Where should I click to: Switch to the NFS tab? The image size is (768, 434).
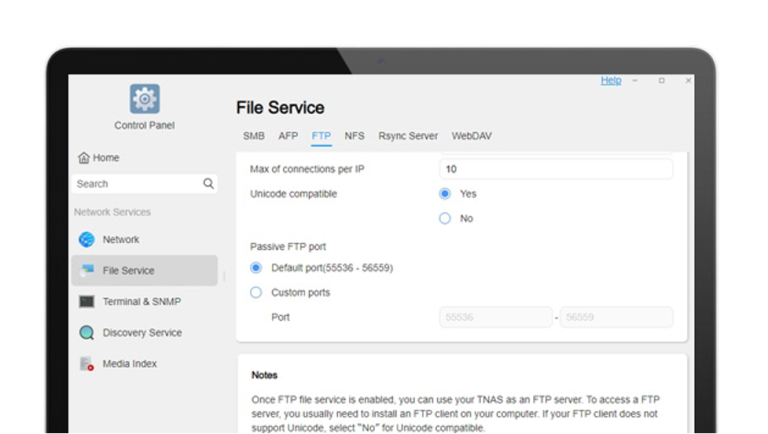point(354,136)
